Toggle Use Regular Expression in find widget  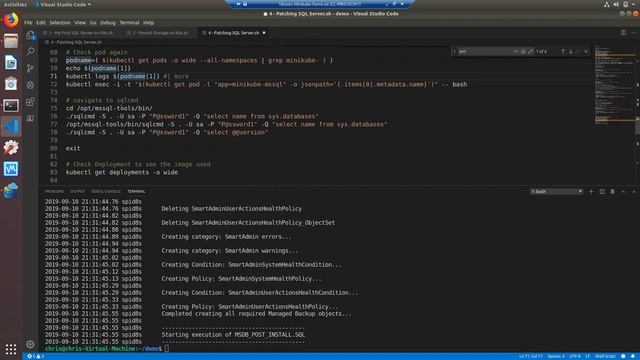531,51
